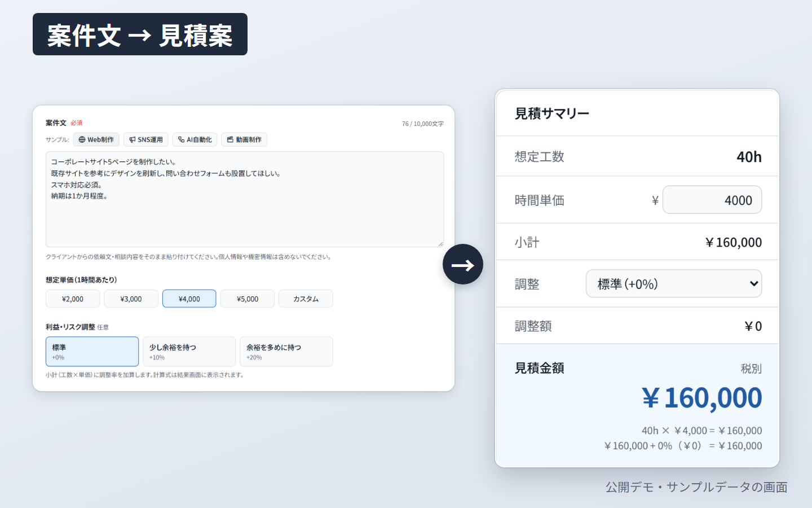Screen dimensions: 812x508
Task: Load the 動画制作 sample text
Action: point(244,139)
